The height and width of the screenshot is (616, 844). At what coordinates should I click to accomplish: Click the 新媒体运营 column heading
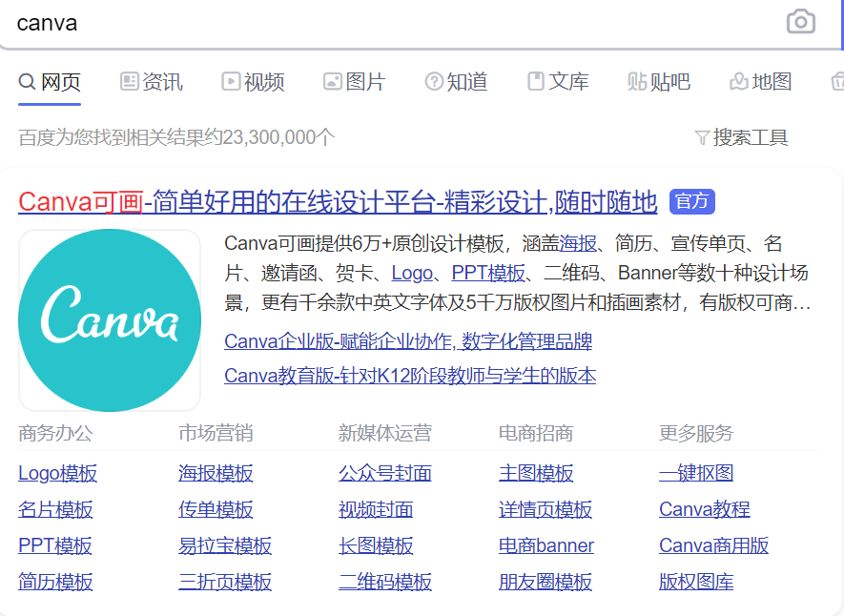385,434
